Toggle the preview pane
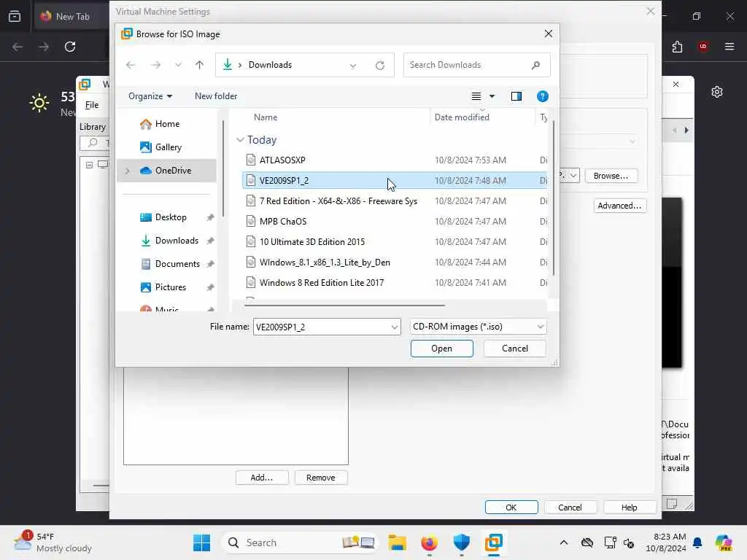The width and height of the screenshot is (747, 560). coord(516,96)
